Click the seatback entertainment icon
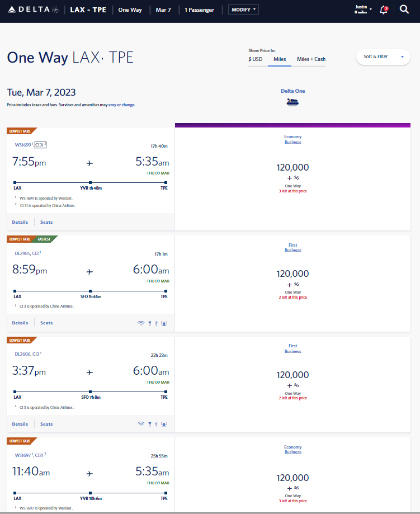Viewport: 420px width, 514px height. point(164,323)
